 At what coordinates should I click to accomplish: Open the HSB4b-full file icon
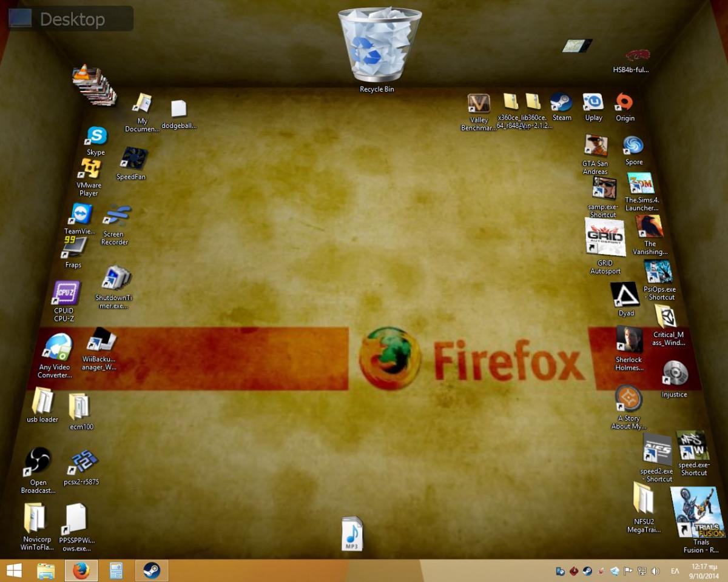click(637, 55)
